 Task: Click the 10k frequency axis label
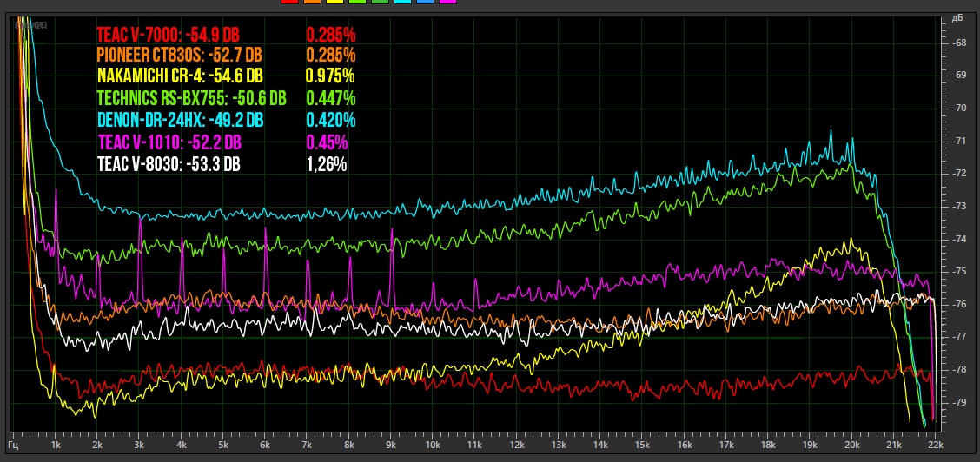pyautogui.click(x=432, y=444)
